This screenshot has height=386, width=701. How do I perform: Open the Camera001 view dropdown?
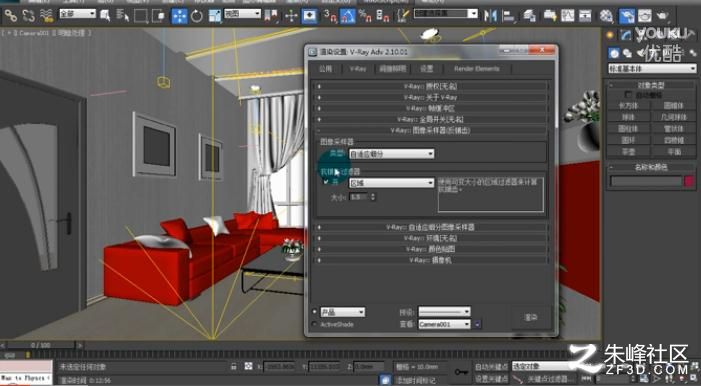[444, 324]
